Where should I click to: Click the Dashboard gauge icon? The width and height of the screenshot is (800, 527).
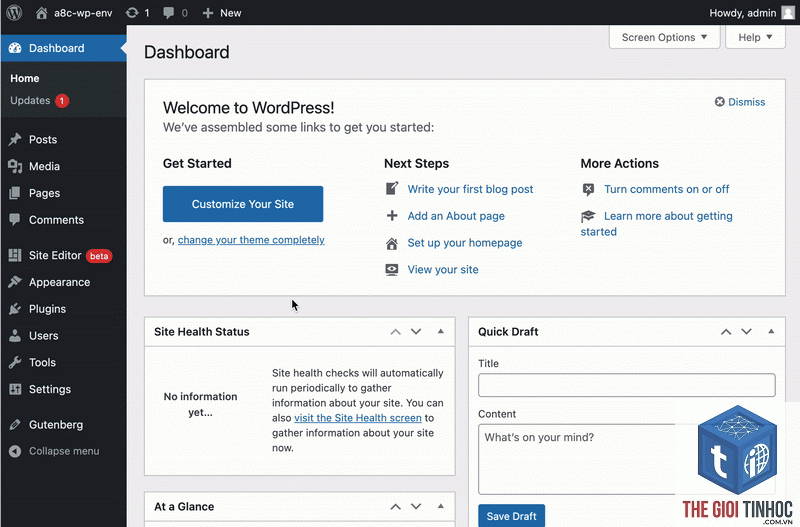[15, 48]
